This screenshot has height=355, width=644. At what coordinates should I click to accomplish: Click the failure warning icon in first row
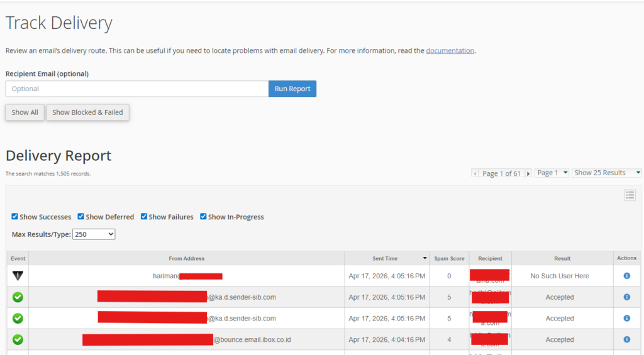[18, 276]
